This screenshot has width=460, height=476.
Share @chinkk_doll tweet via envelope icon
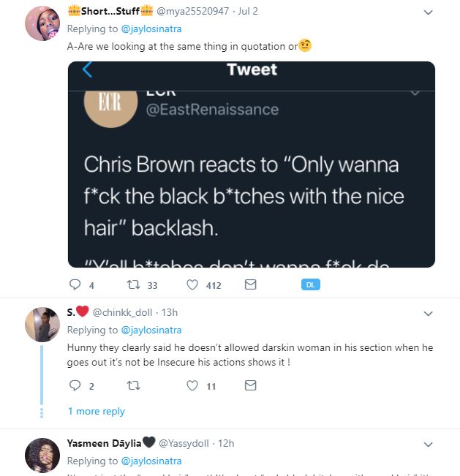point(251,385)
